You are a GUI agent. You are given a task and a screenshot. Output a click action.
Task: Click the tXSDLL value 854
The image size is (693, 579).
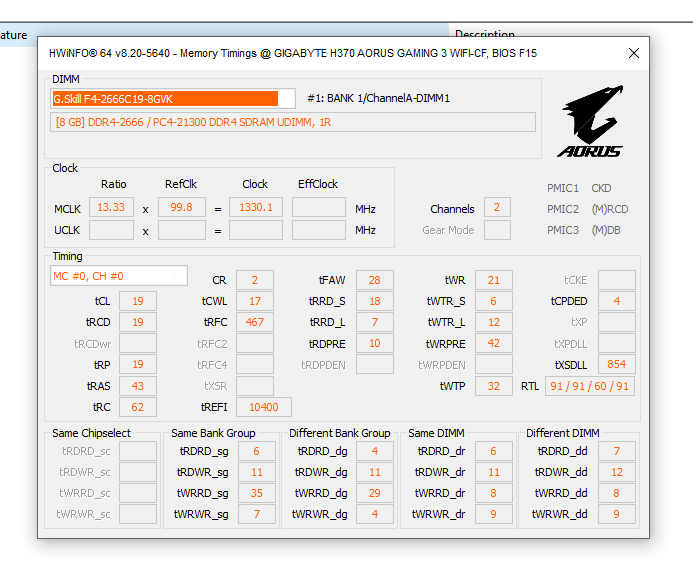pos(617,364)
